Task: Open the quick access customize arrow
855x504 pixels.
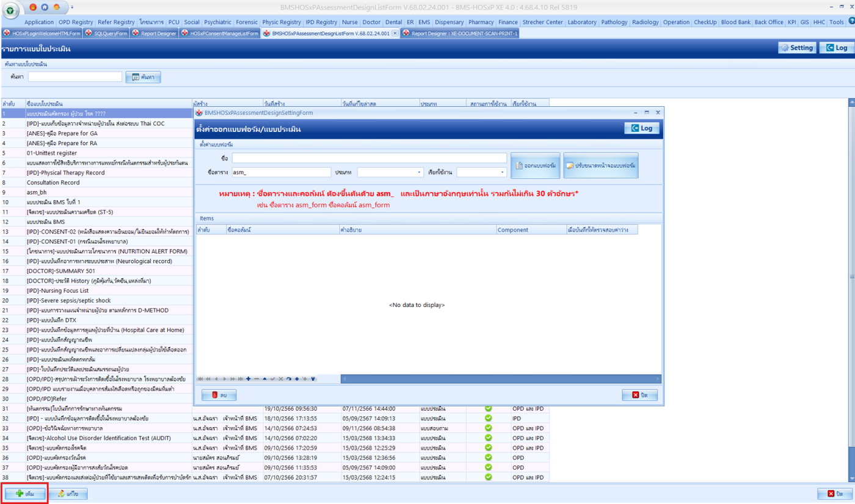Action: point(72,7)
